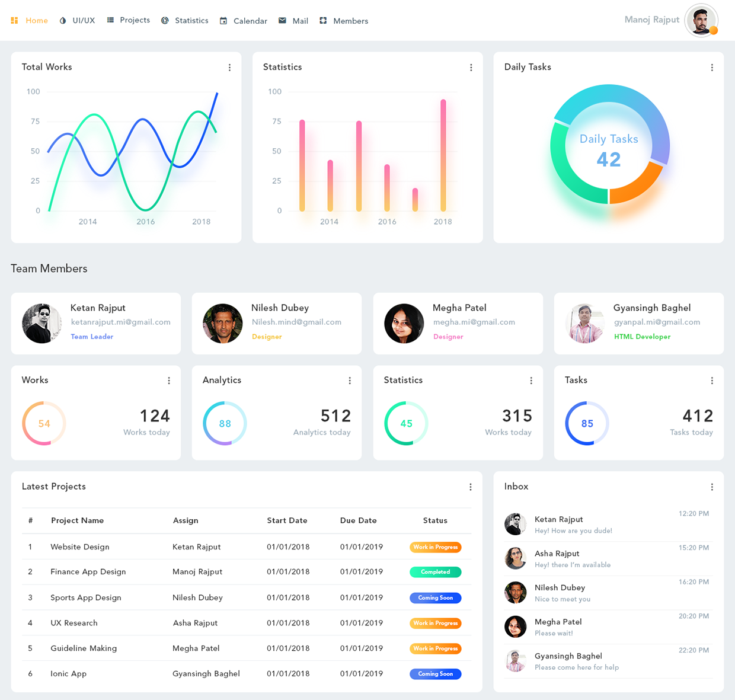This screenshot has height=700, width=735.
Task: Click the Mail envelope icon
Action: pos(282,21)
